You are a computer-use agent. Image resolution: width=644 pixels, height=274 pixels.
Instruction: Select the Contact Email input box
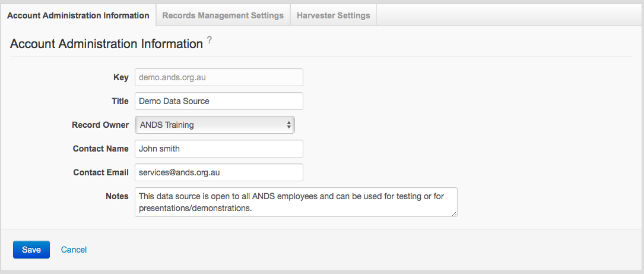(218, 172)
